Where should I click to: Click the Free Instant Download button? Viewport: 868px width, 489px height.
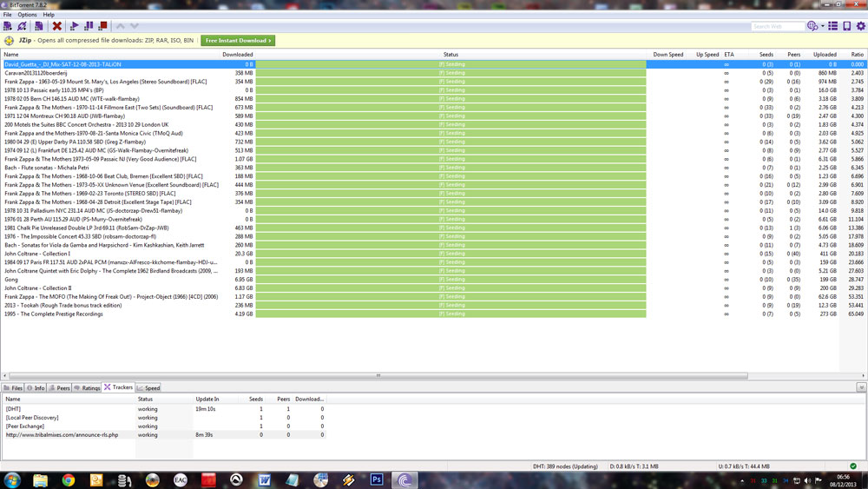(x=238, y=41)
